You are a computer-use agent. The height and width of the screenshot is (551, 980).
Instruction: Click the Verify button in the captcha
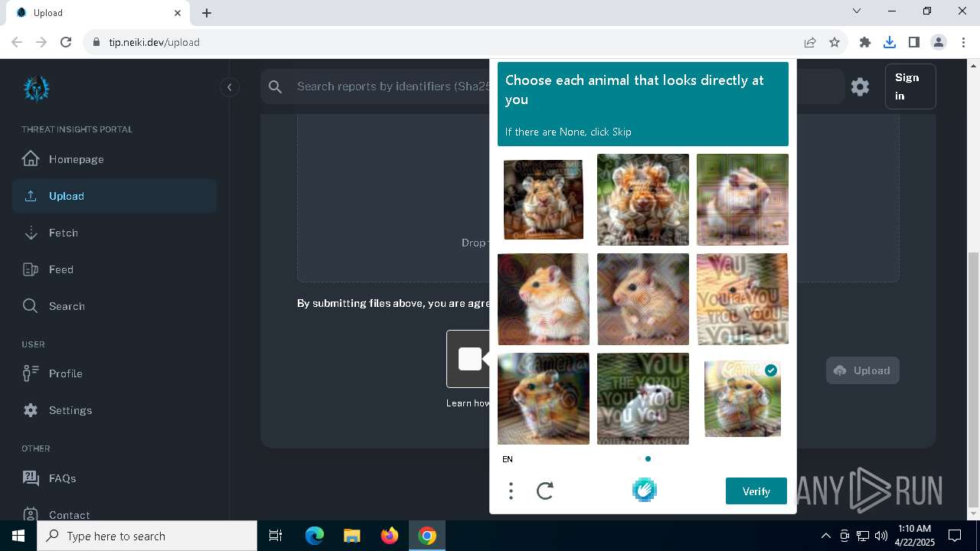[x=756, y=491]
